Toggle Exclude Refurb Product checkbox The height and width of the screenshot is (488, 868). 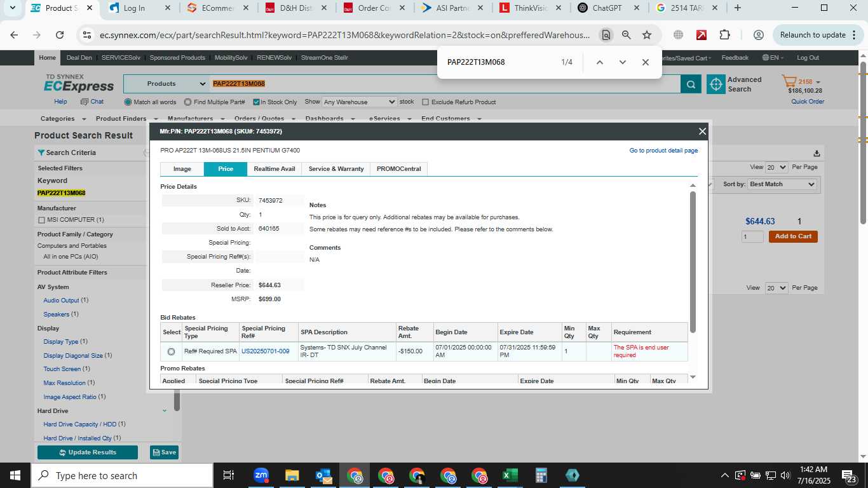424,102
